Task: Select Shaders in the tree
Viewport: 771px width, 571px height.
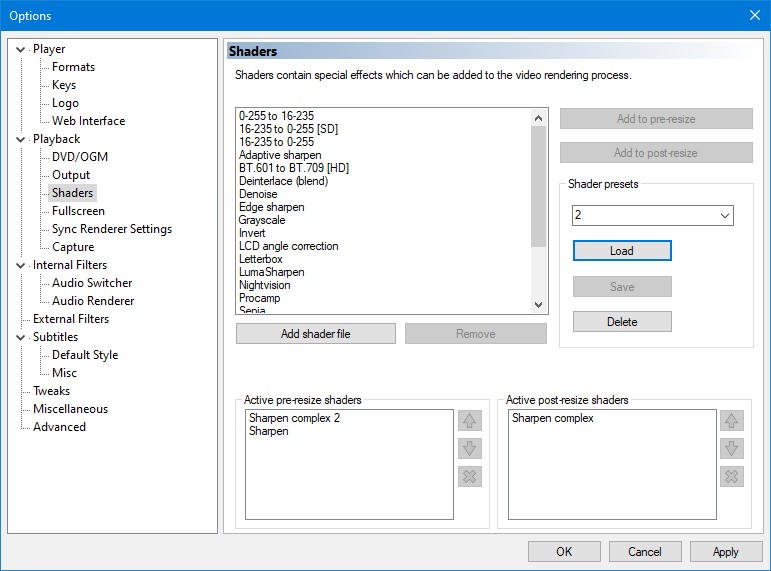Action: tap(72, 193)
